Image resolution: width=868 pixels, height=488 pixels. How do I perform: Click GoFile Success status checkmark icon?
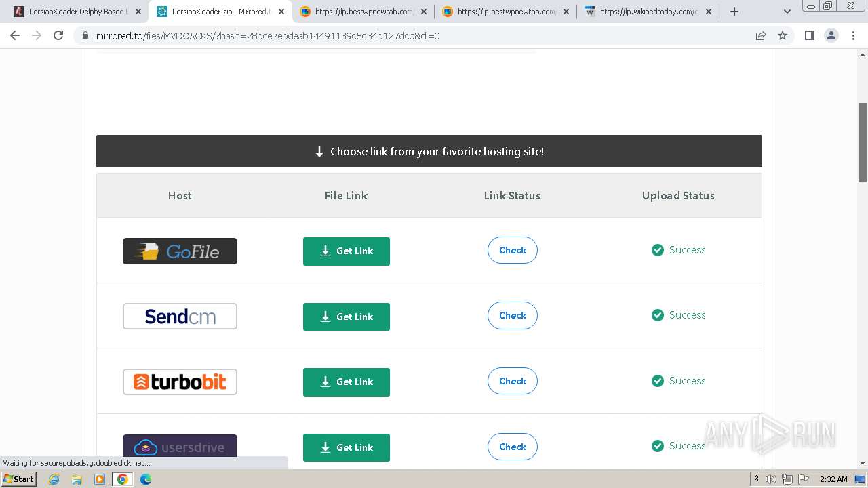click(657, 250)
